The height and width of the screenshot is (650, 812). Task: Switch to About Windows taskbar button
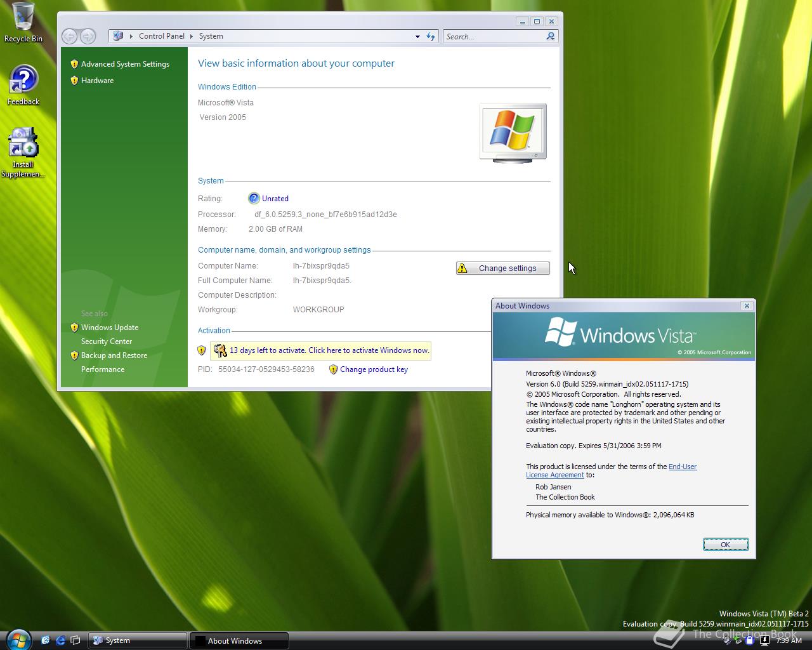239,640
